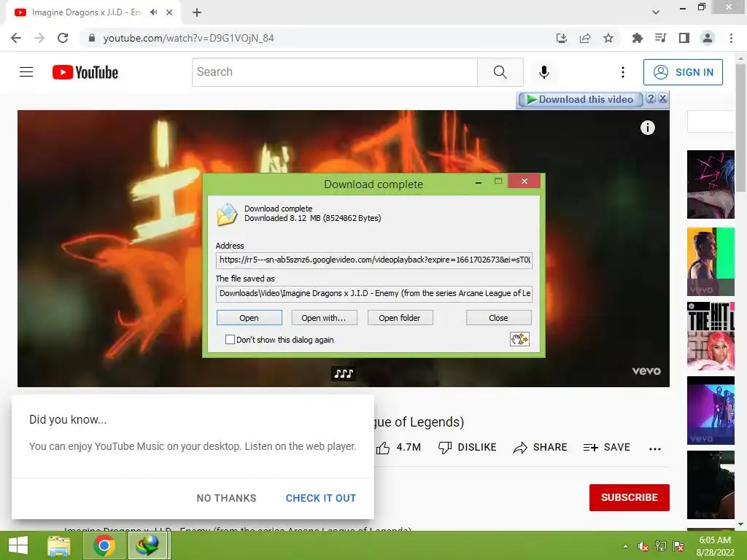The width and height of the screenshot is (747, 560).
Task: Like the video with thumbs up
Action: pyautogui.click(x=383, y=448)
